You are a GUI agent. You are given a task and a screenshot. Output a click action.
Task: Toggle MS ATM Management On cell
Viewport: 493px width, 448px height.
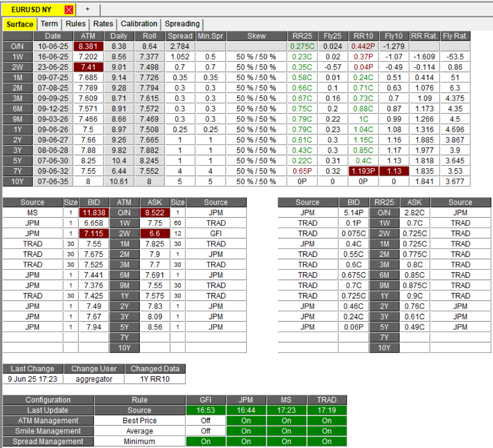(x=286, y=421)
